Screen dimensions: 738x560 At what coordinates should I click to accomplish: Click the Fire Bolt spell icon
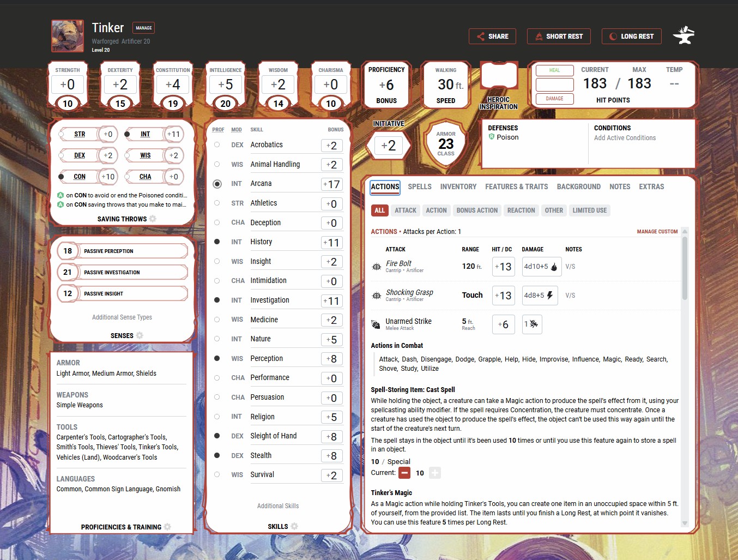[376, 267]
